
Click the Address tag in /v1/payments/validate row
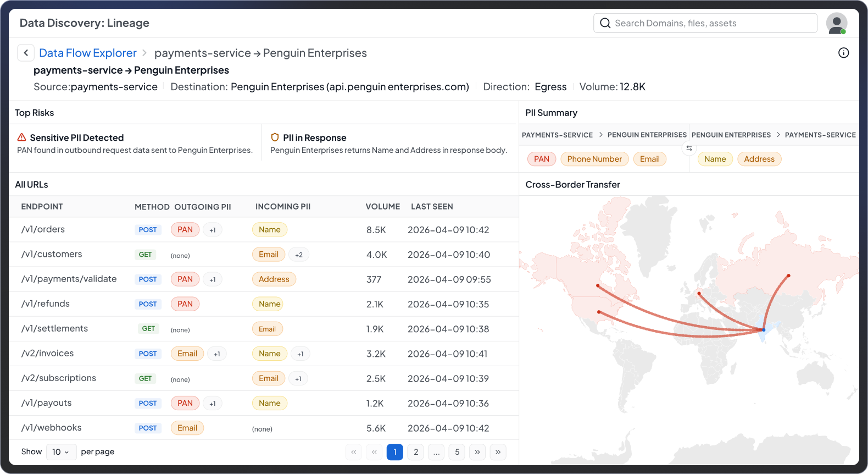[x=274, y=279]
